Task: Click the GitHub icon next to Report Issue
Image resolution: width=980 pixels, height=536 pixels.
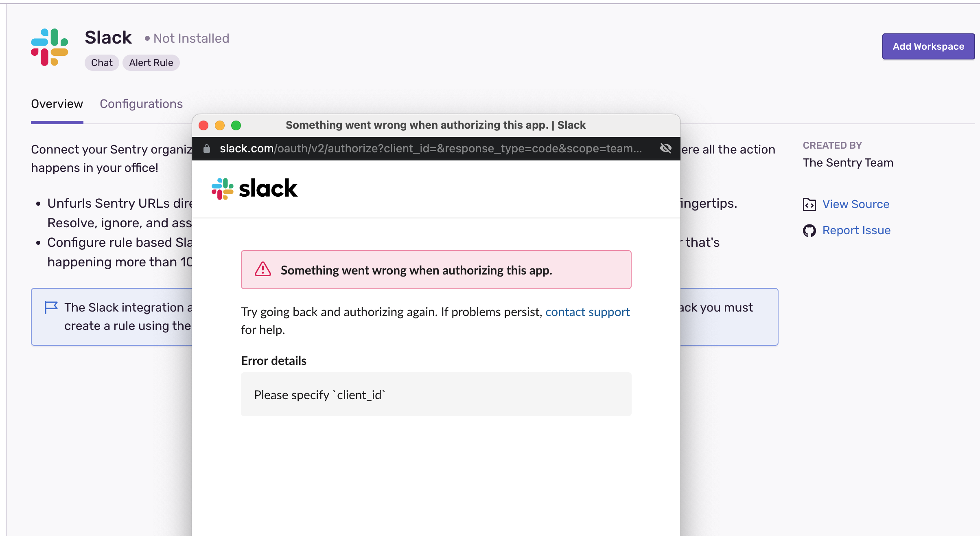Action: [810, 230]
